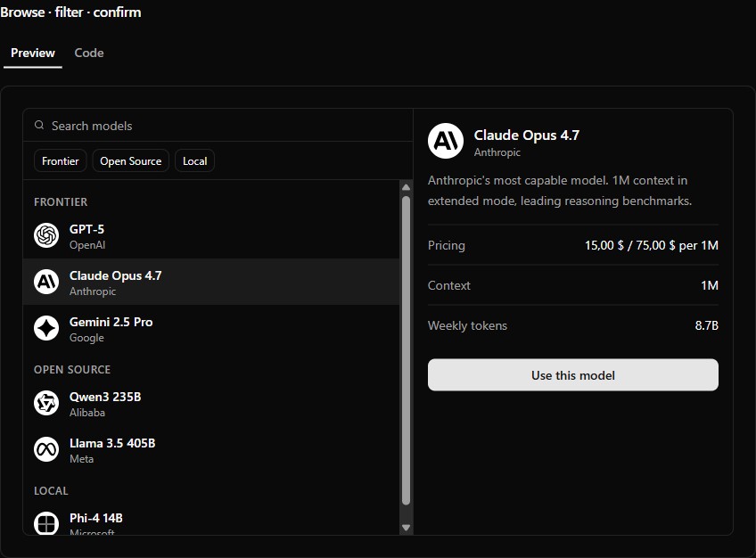Click the Weekly tokens value 8.7B
756x558 pixels.
[x=707, y=325]
